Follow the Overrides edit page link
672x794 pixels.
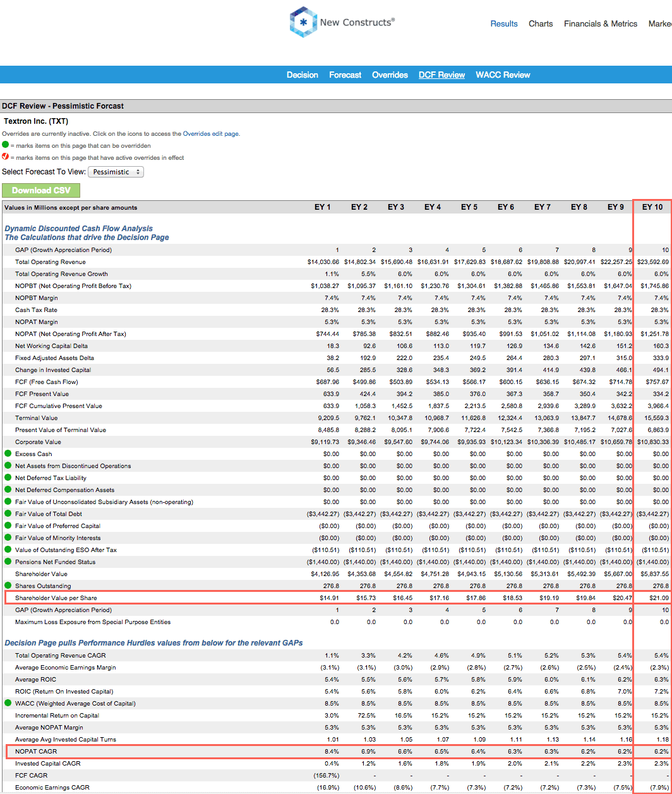[211, 134]
